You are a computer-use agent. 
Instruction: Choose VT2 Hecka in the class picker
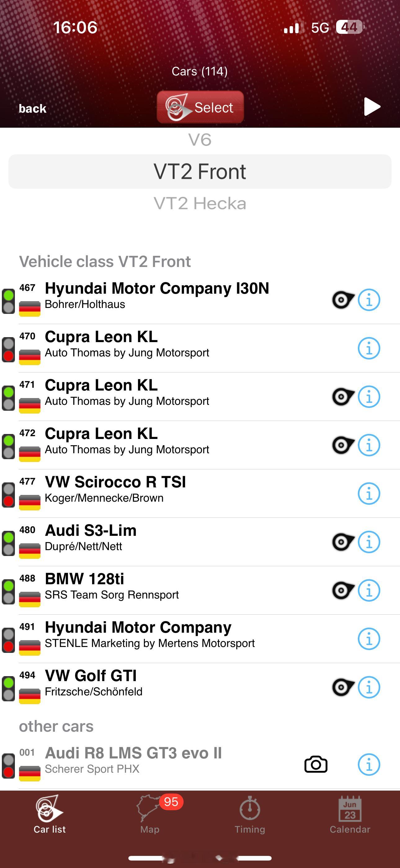click(200, 204)
